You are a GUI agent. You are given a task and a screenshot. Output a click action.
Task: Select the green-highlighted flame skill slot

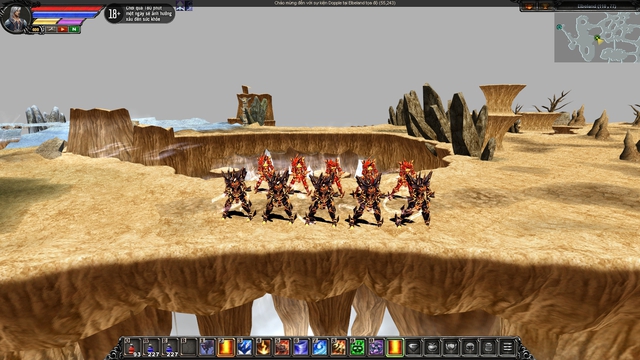395,348
